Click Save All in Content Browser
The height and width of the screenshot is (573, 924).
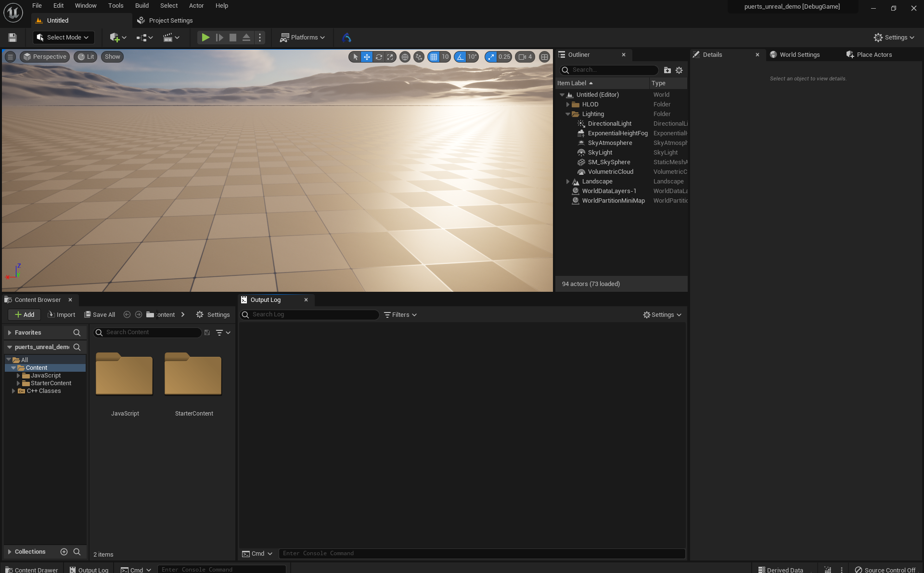pos(99,315)
